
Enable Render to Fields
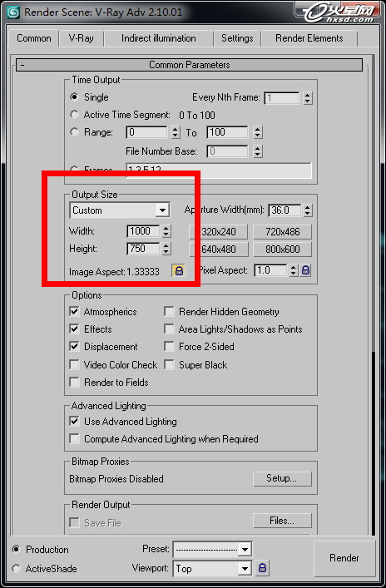(74, 382)
